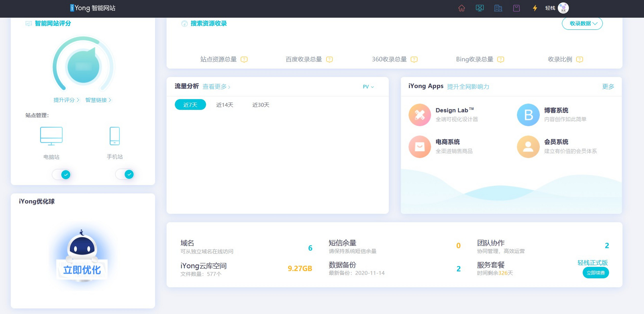Click the 服务套餐 label

pyautogui.click(x=491, y=265)
